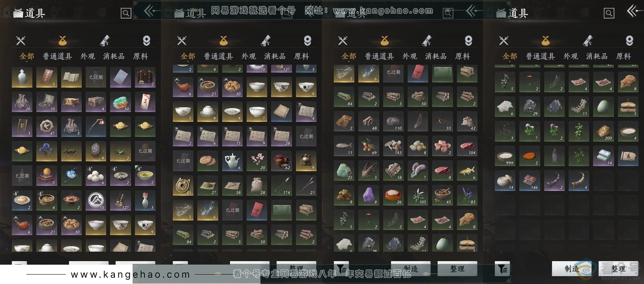The image size is (644, 284).
Task: Select the lidded clay pot with count 14
Action: (505, 181)
